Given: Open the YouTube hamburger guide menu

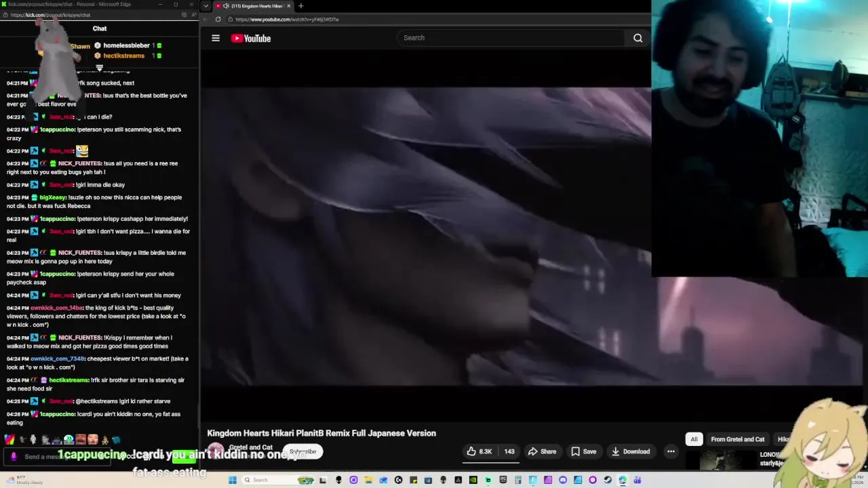Looking at the screenshot, I should tap(216, 38).
